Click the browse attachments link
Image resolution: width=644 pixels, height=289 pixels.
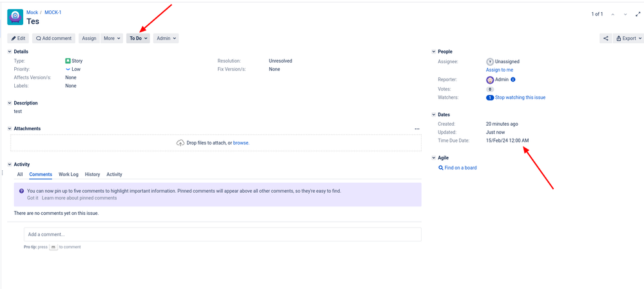click(241, 143)
